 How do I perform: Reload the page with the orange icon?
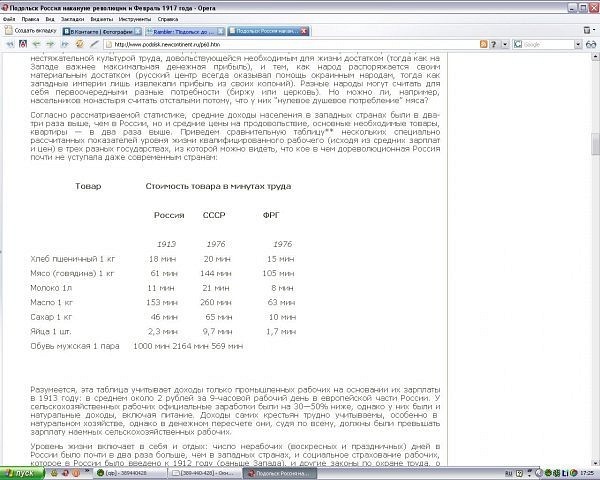(79, 44)
